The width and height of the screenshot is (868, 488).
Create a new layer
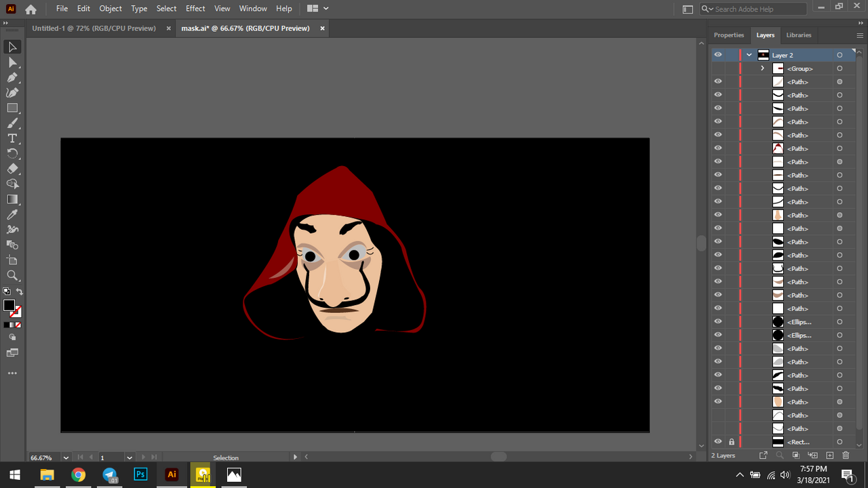tap(829, 455)
